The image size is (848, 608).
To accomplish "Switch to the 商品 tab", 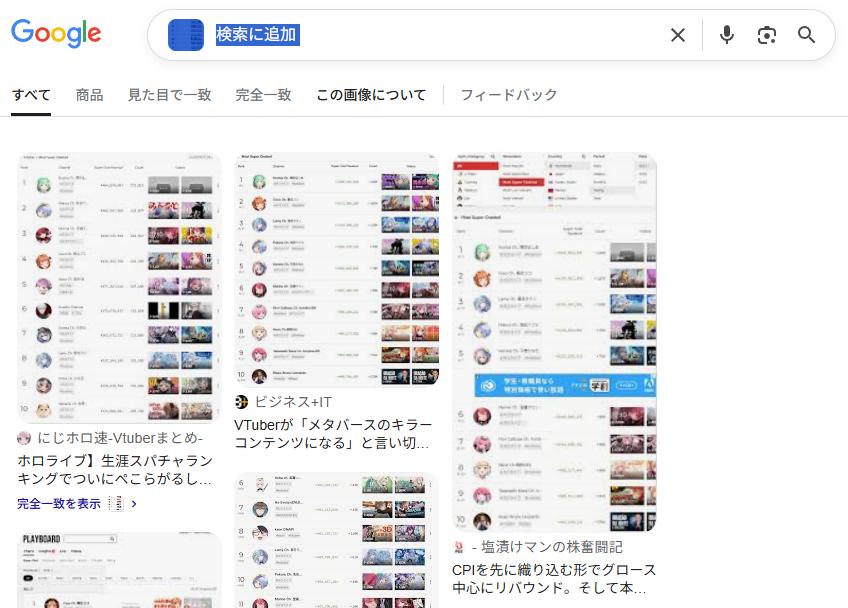I will (x=89, y=95).
